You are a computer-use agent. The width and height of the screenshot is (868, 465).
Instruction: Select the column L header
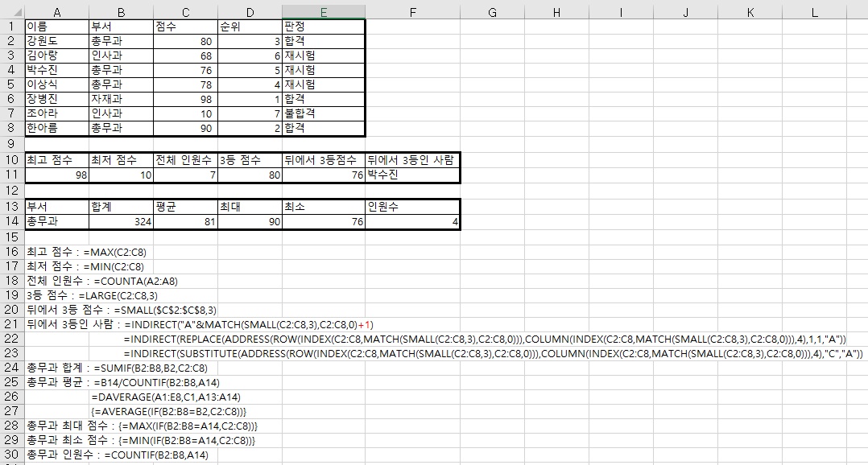(x=814, y=12)
